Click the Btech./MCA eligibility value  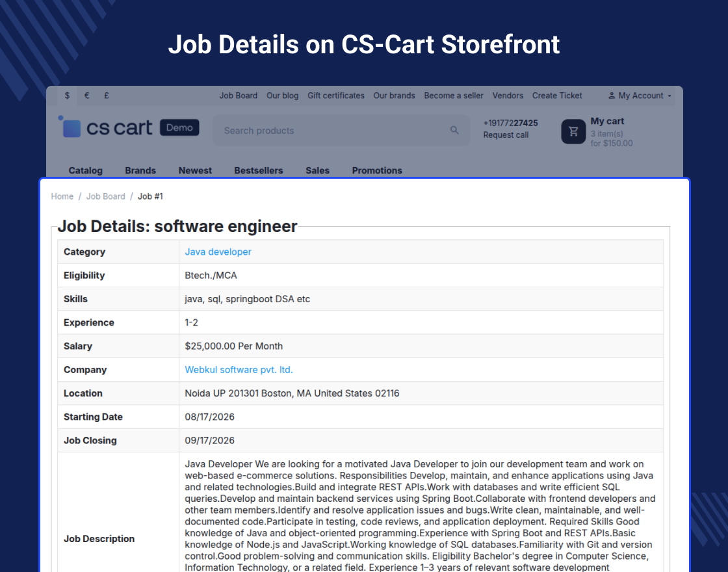[x=211, y=276]
